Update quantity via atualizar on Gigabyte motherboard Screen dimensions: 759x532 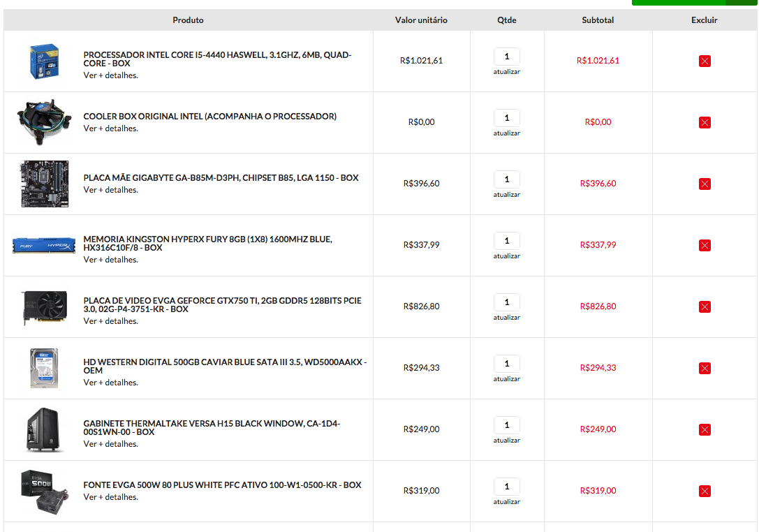(507, 195)
